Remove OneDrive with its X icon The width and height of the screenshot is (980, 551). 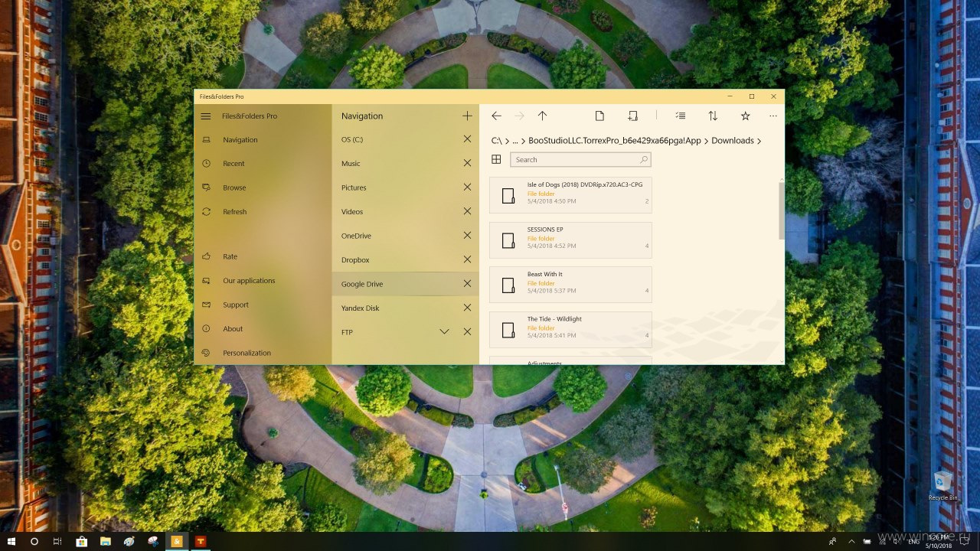click(467, 236)
